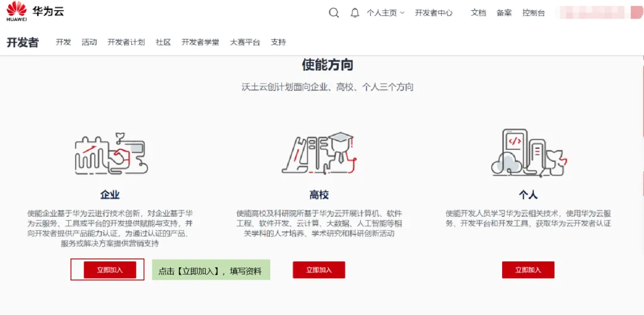Click the 企业 description paragraph

[110, 229]
